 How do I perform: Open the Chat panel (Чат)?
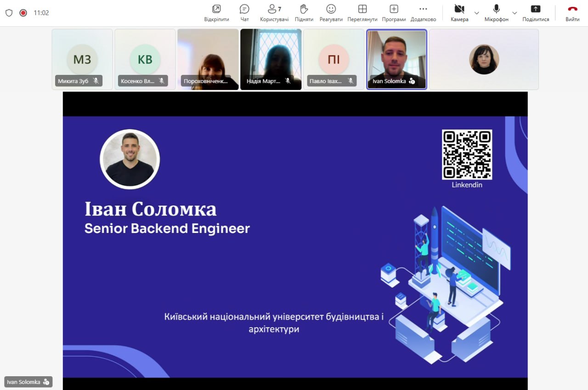[x=244, y=13]
